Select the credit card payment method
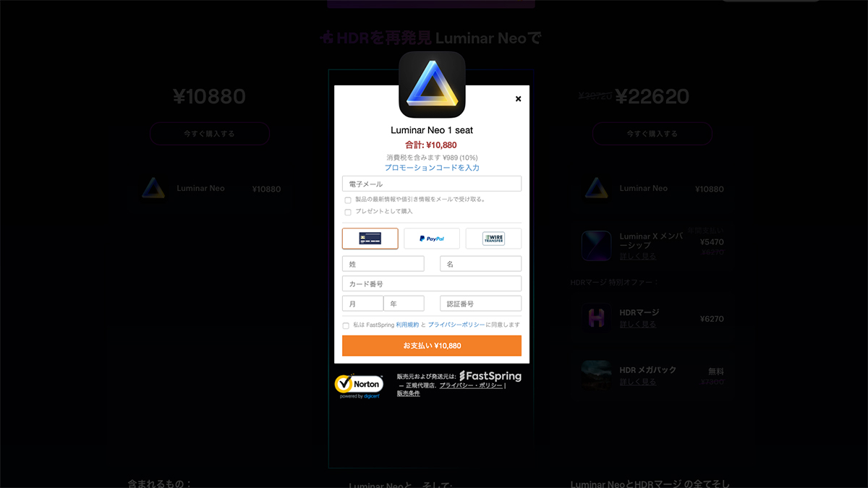868x488 pixels. pos(370,239)
